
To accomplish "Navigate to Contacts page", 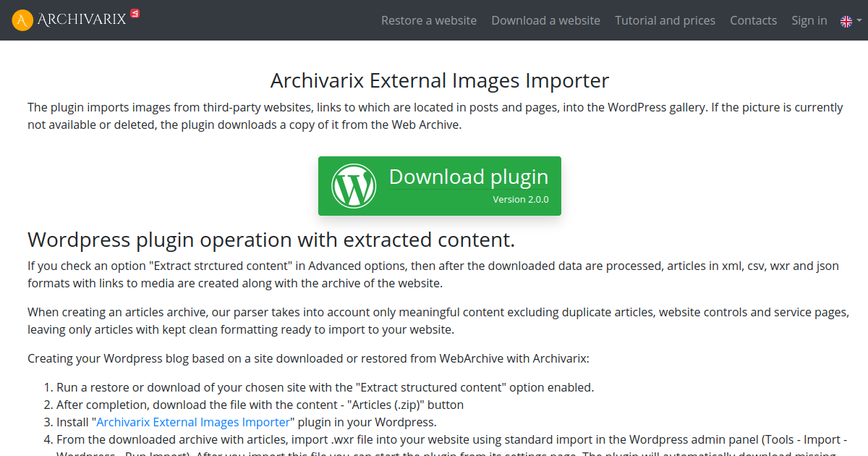I will coord(753,20).
